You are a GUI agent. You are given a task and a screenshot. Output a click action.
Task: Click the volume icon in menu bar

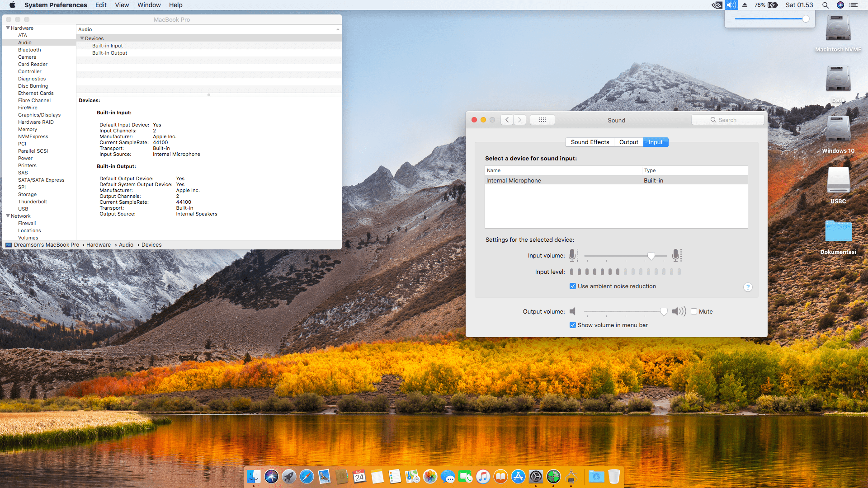731,5
